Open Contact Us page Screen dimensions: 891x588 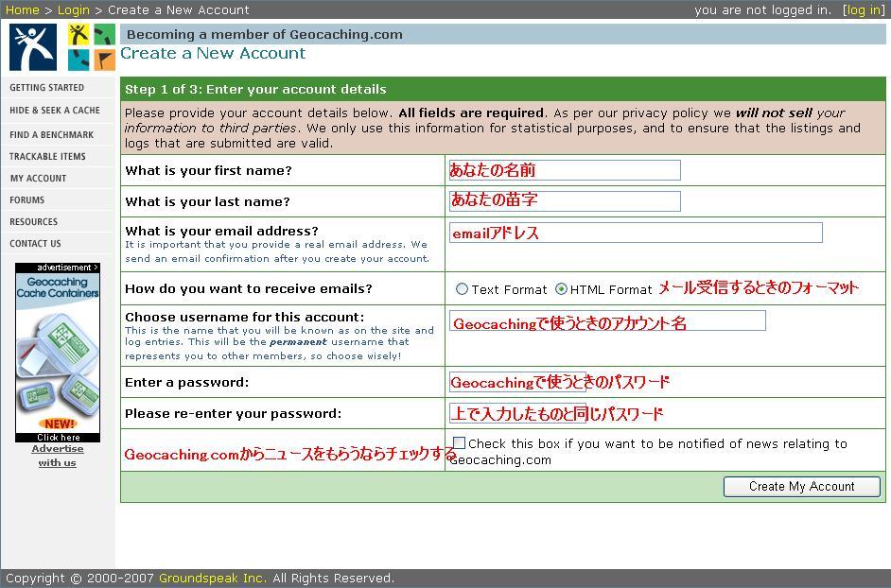point(35,243)
